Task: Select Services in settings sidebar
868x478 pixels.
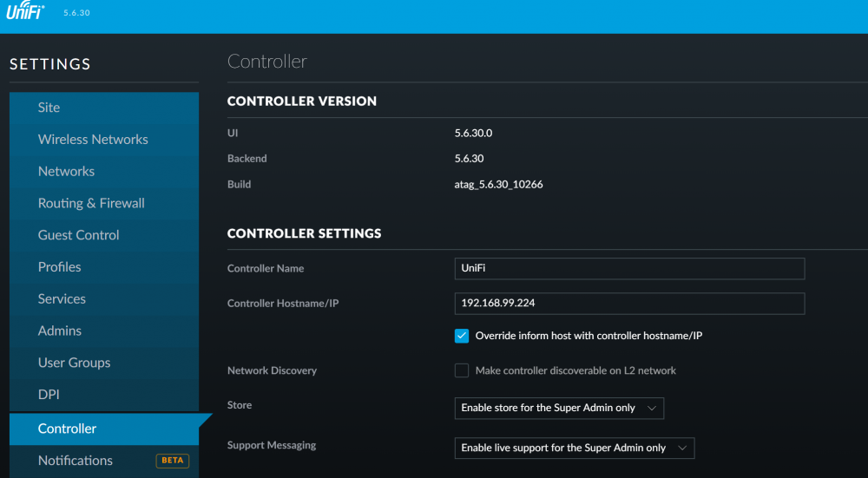Action: point(104,298)
